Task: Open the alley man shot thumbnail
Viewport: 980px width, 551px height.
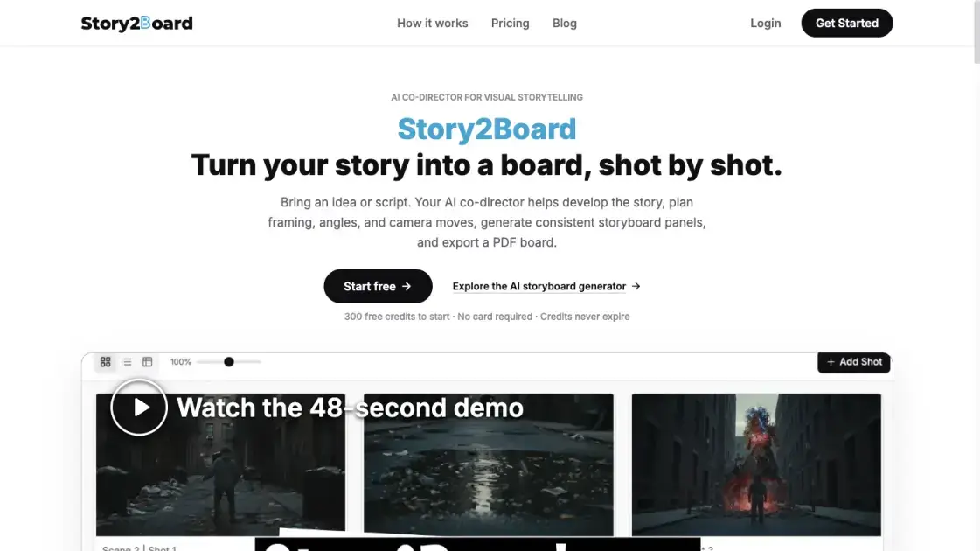Action: point(220,464)
